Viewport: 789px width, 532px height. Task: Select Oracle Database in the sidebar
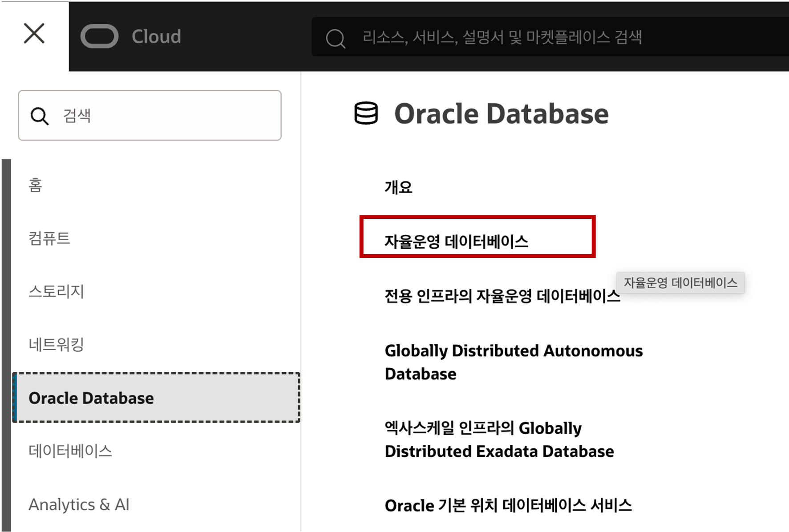[x=156, y=398]
